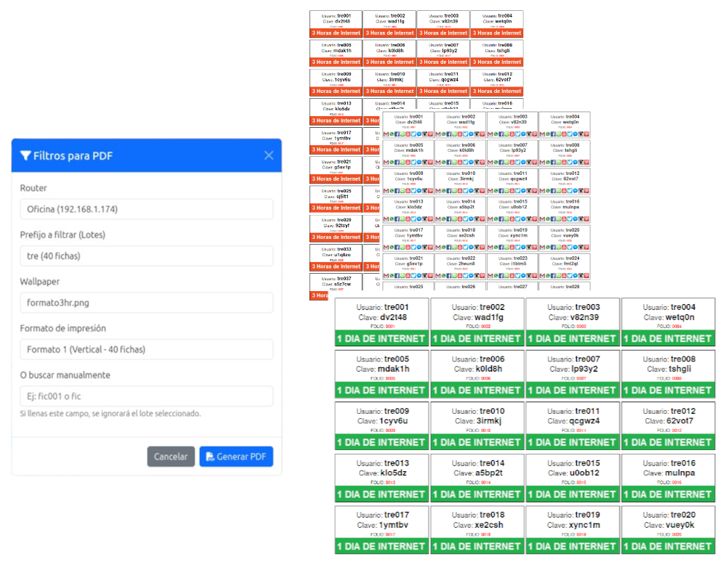The image size is (728, 567).
Task: Focus the manual search field Ej: fic001
Action: (x=146, y=396)
